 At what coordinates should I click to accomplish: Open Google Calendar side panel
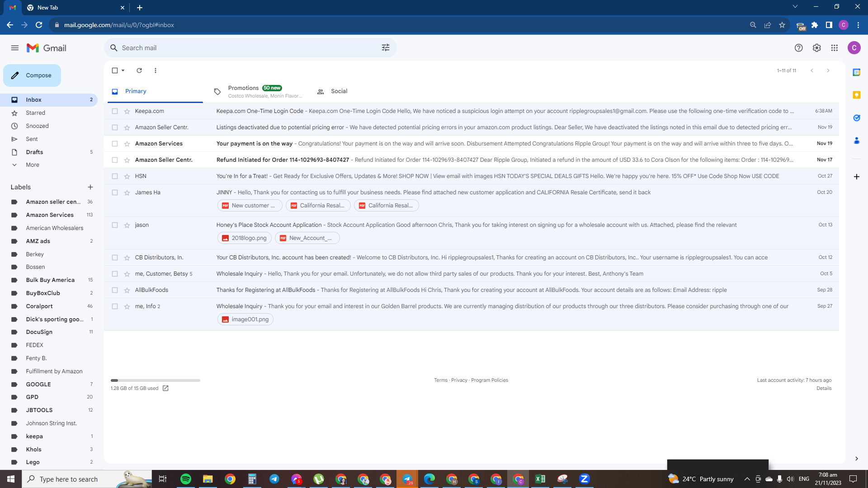(857, 72)
